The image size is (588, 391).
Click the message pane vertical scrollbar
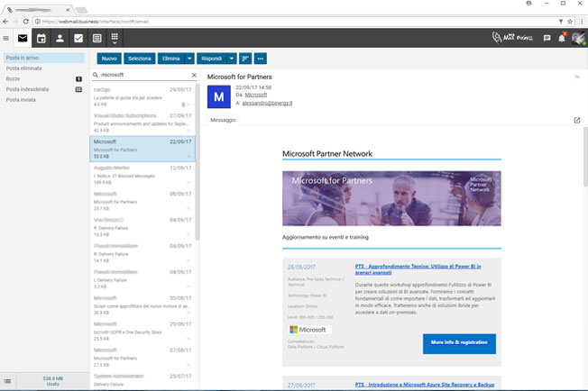585,157
